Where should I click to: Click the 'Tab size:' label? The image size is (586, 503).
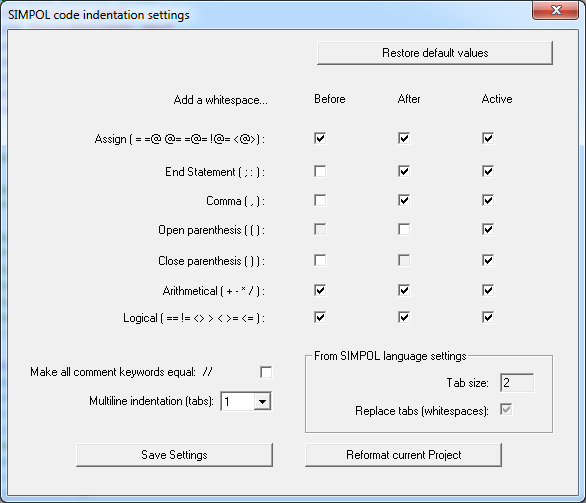(468, 383)
